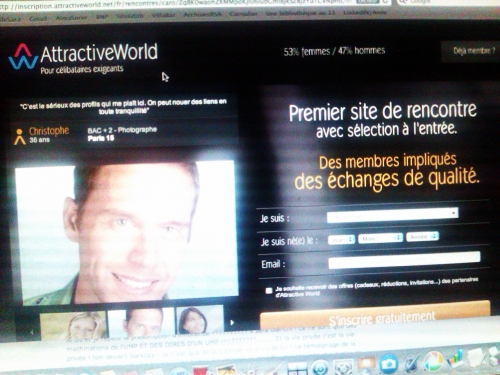500x375 pixels.
Task: Click the orange person icon beside Christophe
Action: [20, 137]
